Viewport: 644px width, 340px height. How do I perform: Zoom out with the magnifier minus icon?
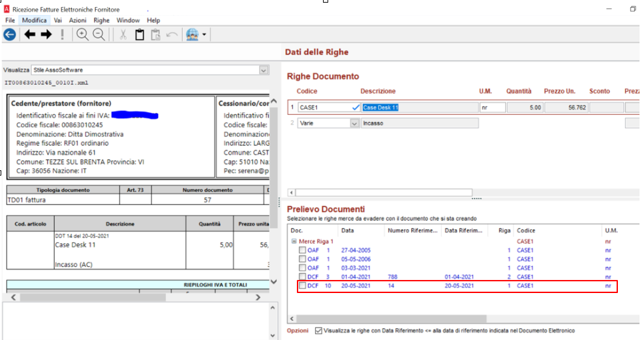[x=99, y=35]
